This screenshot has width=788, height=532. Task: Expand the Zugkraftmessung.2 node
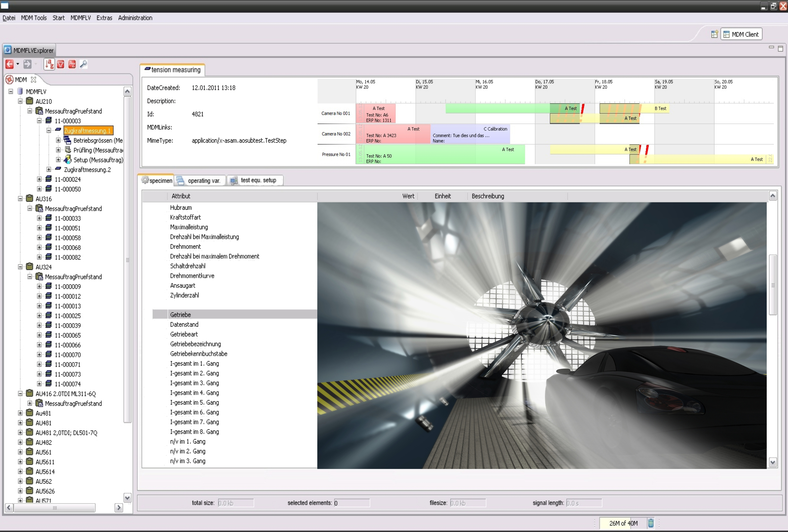tap(49, 169)
